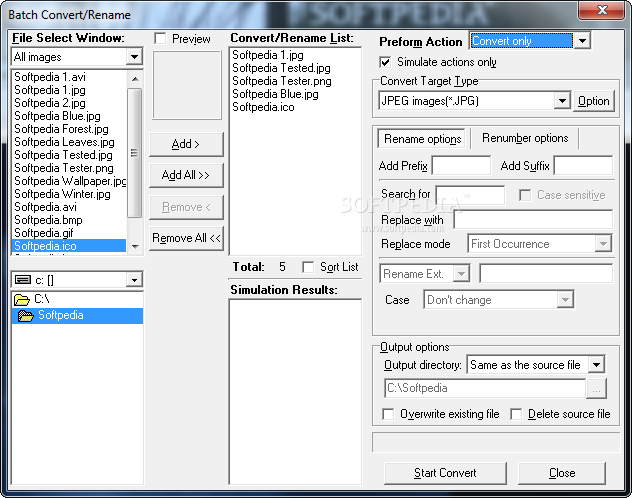The image size is (632, 498).
Task: Click the Search for input field
Action: [470, 195]
